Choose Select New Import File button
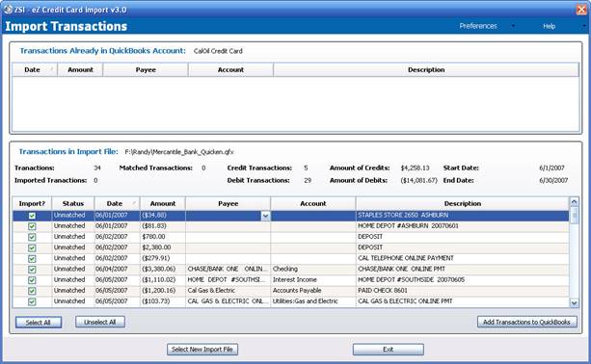Image resolution: width=591 pixels, height=364 pixels. point(202,350)
